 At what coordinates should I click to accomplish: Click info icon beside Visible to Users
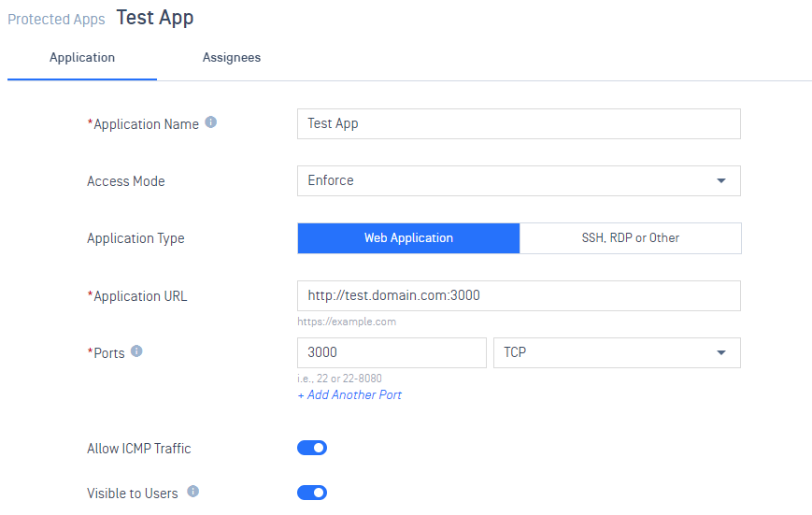tap(193, 492)
